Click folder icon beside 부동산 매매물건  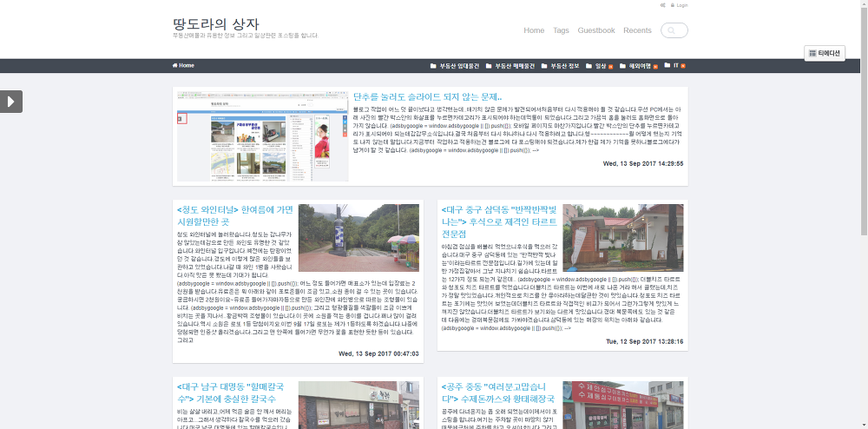coord(489,66)
